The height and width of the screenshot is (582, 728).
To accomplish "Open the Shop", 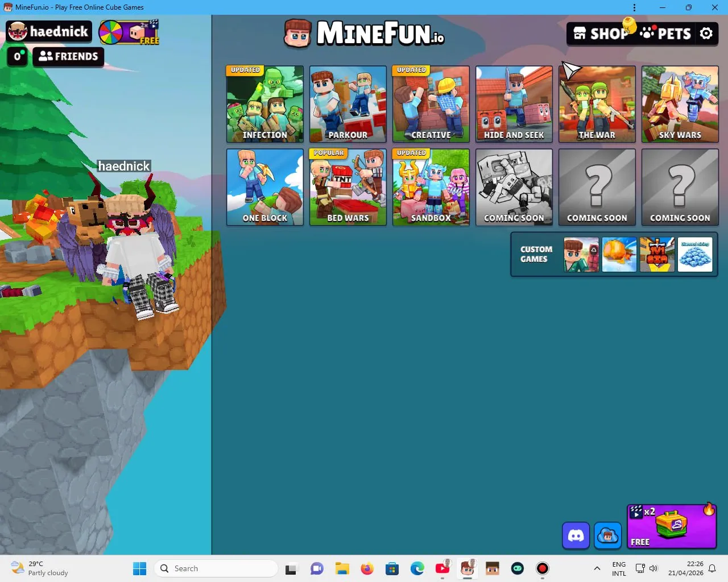I will coord(602,34).
